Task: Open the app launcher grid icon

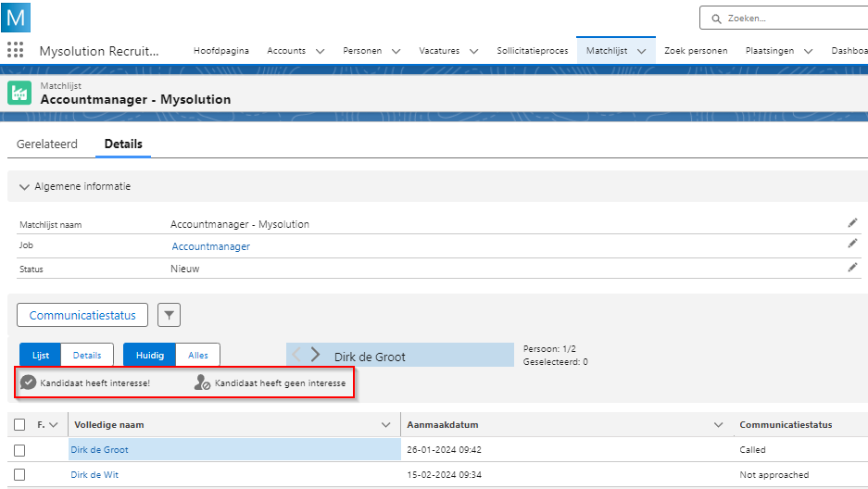Action: pos(15,50)
